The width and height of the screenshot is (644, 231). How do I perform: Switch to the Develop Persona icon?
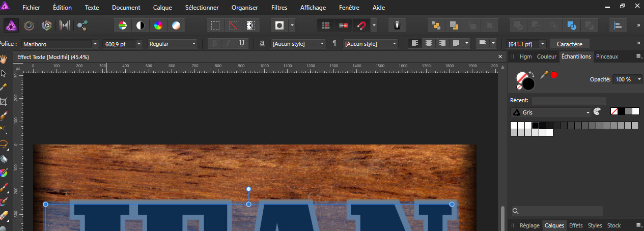pos(47,25)
